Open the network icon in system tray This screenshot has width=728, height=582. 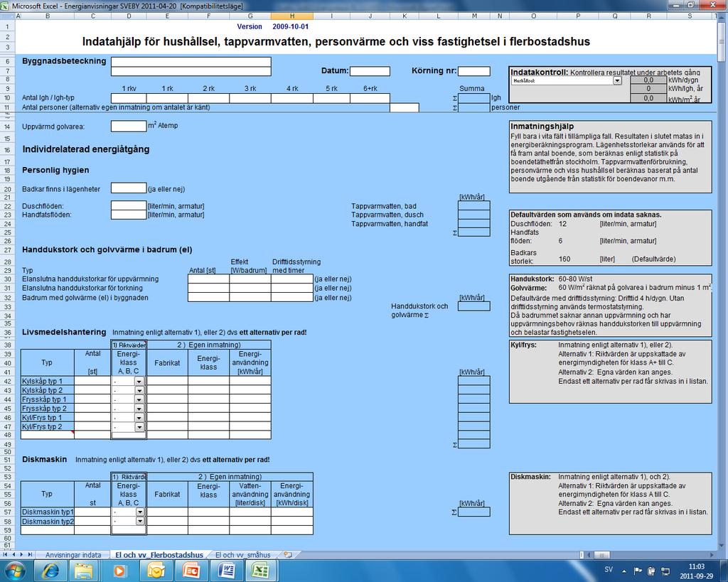[665, 571]
